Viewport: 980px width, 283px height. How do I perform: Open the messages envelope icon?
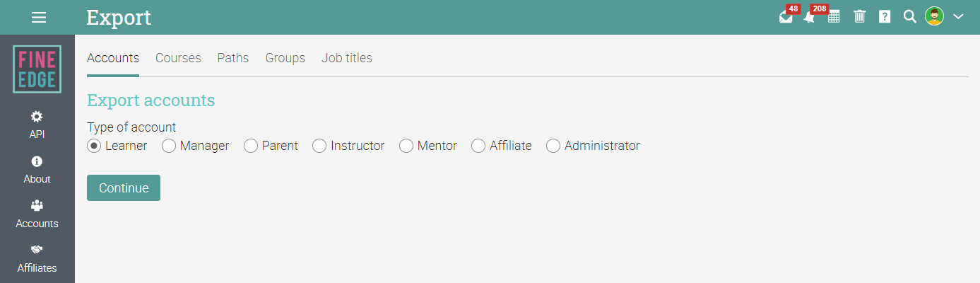786,18
